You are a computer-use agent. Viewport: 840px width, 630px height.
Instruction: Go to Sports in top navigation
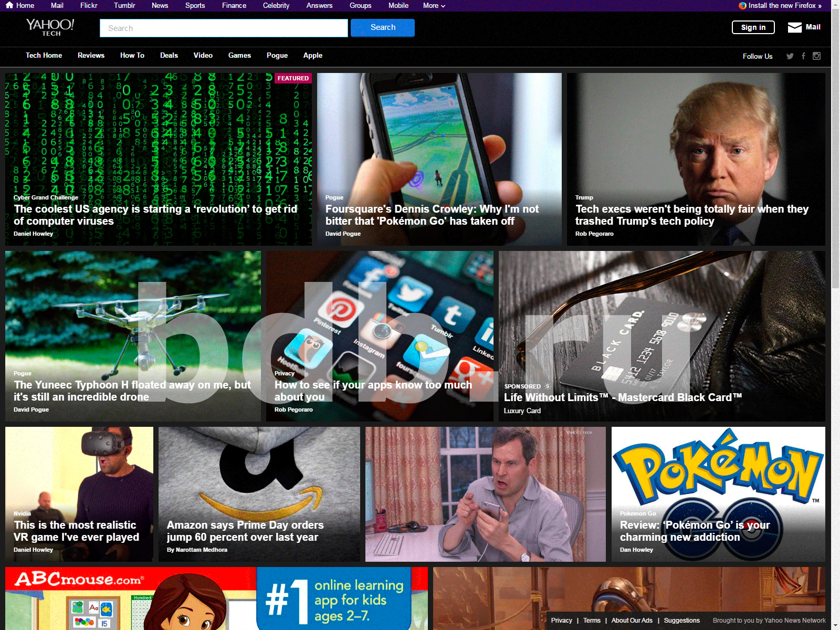pos(195,6)
